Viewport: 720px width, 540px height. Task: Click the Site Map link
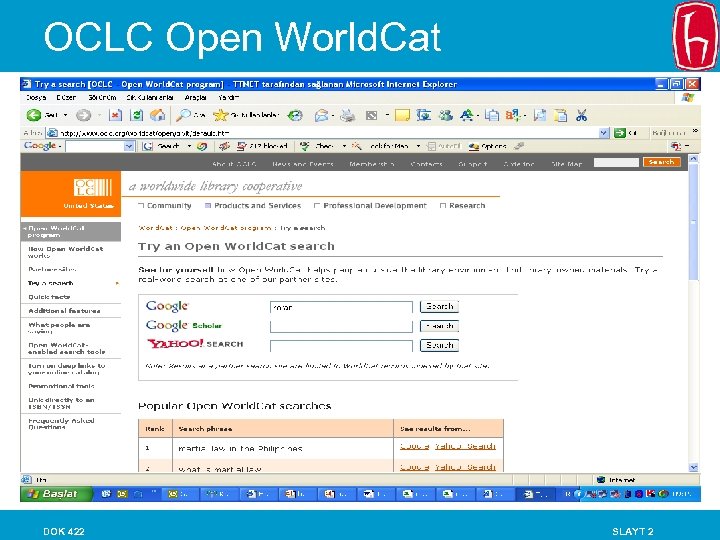click(x=567, y=164)
